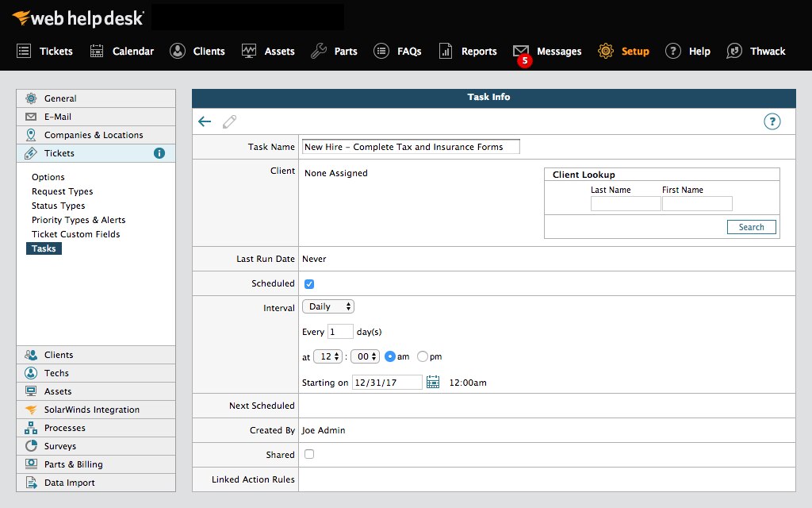Click the back arrow in the Task Info panel
The image size is (812, 508).
(x=205, y=122)
